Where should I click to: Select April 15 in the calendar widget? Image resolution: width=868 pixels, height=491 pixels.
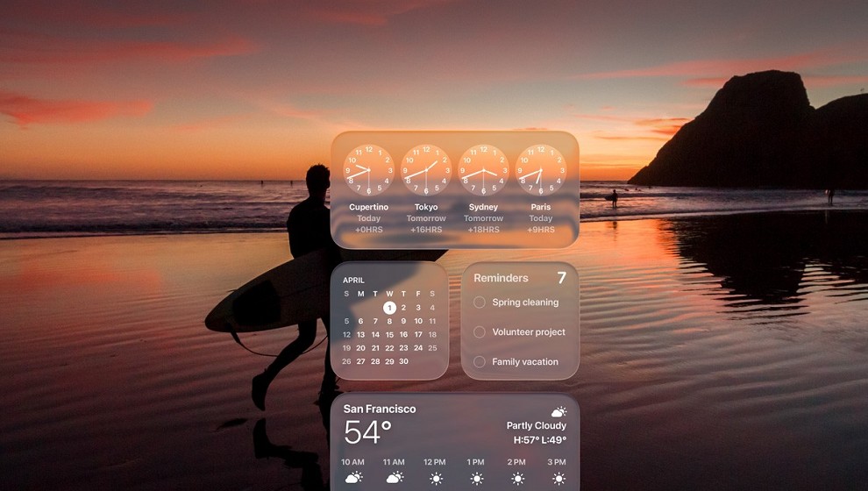click(x=389, y=334)
